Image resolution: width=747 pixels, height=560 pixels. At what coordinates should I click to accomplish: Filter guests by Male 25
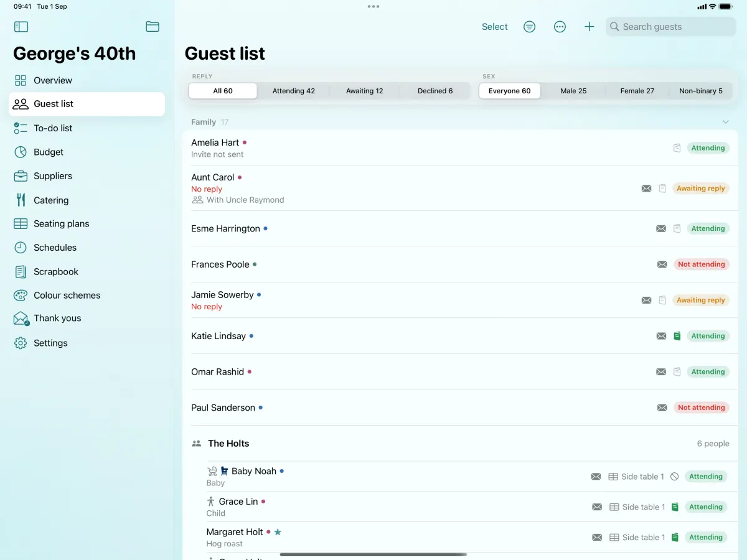coord(573,91)
